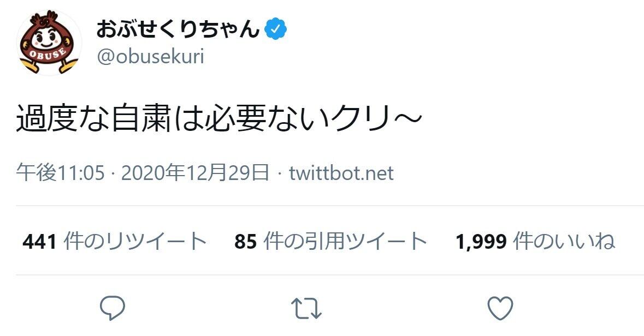The width and height of the screenshot is (644, 336).
Task: Show the 85 quote tweets
Action: [x=330, y=241]
